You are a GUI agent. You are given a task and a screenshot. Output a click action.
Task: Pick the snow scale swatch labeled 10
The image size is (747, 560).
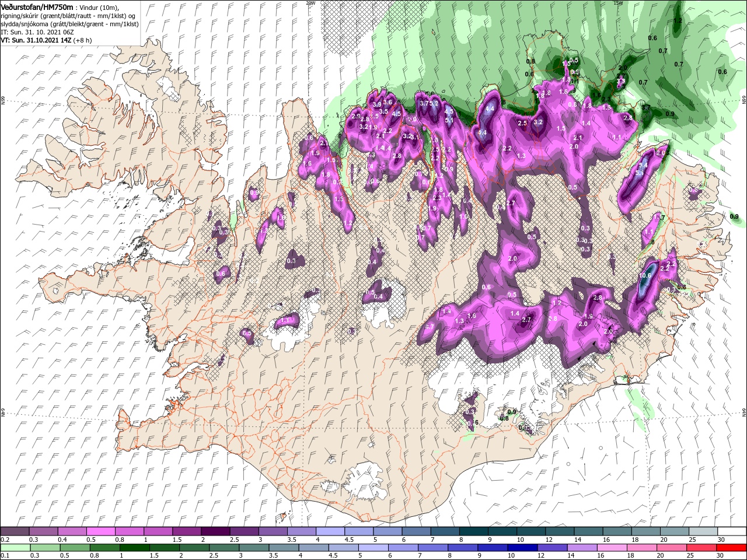(x=531, y=531)
